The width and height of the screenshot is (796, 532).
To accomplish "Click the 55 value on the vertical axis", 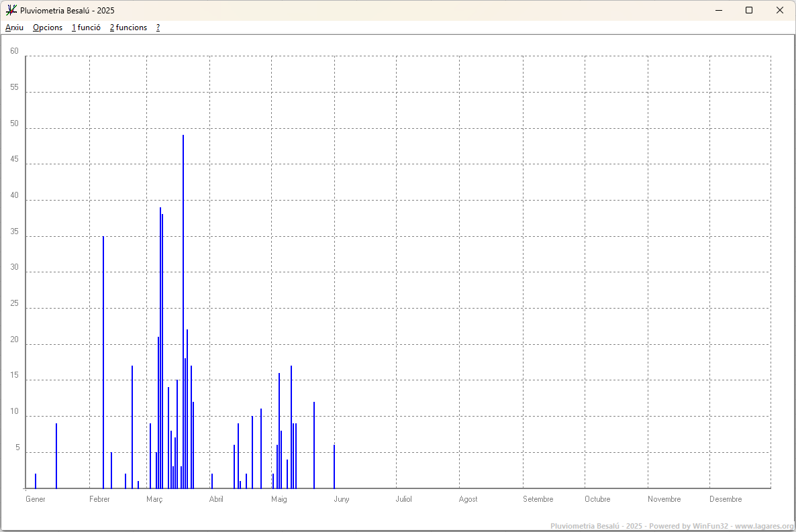I will point(14,87).
